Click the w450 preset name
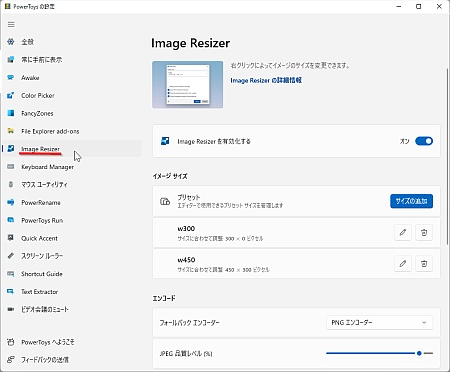This screenshot has width=450, height=372. pos(186,260)
